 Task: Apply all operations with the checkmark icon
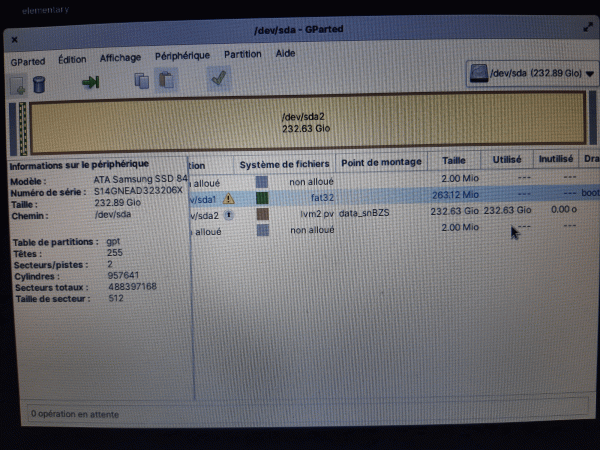[217, 81]
